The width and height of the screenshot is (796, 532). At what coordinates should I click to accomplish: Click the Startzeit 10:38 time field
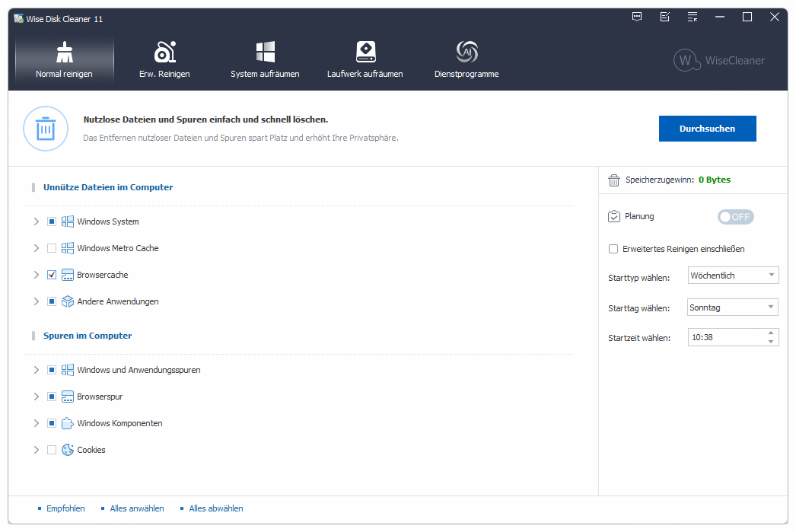point(725,337)
